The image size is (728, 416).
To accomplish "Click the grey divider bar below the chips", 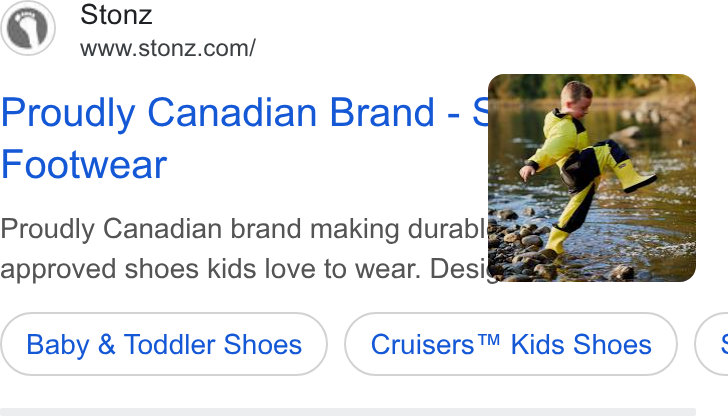I will coord(348,412).
